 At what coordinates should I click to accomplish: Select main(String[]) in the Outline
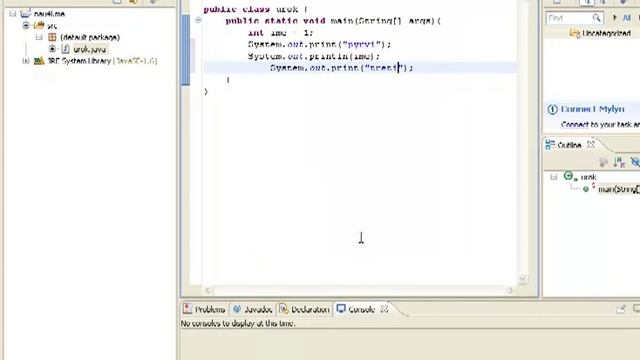[619, 189]
